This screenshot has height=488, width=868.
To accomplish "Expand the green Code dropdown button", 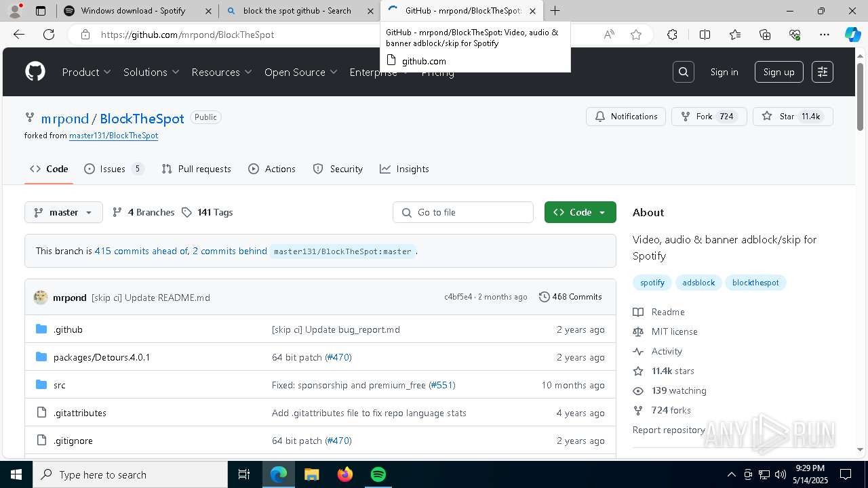I will point(580,212).
